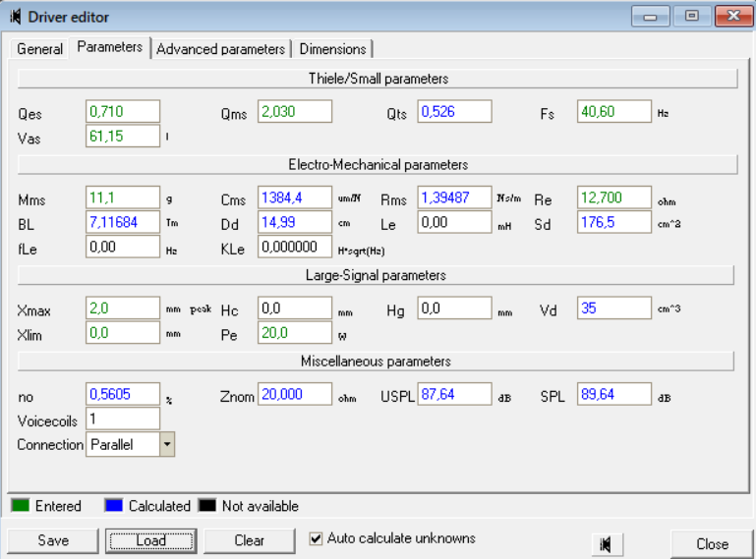Click the Driver editor title bar speaker icon
The height and width of the screenshot is (559, 756).
point(16,17)
